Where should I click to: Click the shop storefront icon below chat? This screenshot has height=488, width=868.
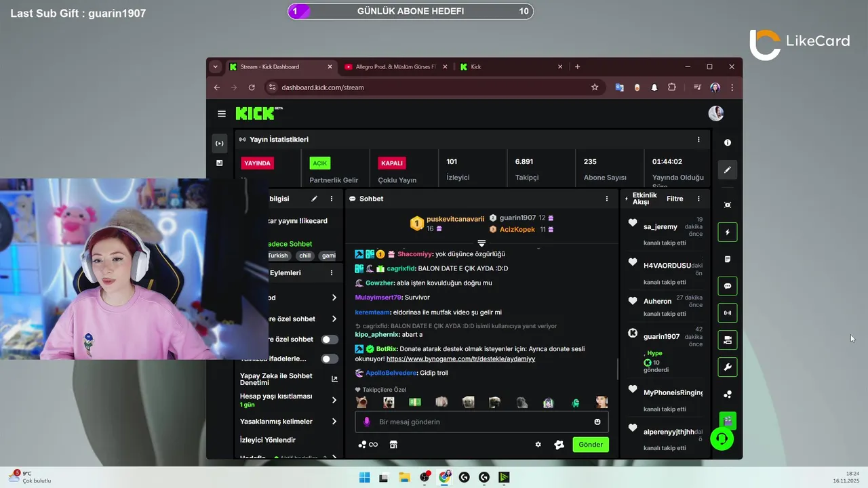tap(393, 445)
